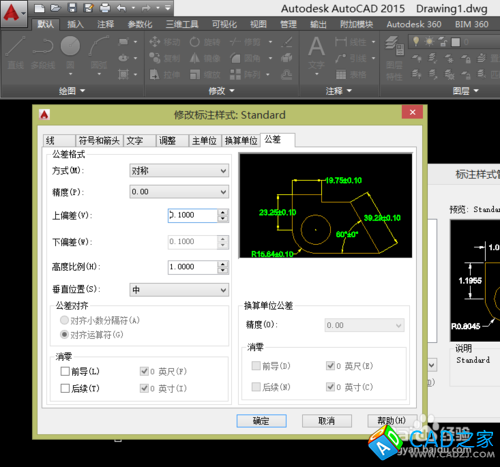Select the Circle (圆) tool
The image size is (500, 467).
click(x=70, y=52)
